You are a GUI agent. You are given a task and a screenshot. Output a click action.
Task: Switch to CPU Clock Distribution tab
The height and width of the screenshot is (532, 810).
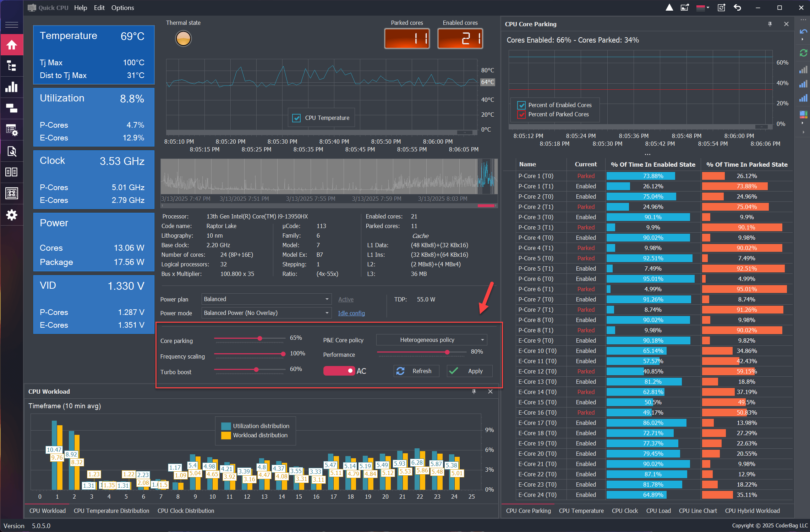click(x=186, y=511)
